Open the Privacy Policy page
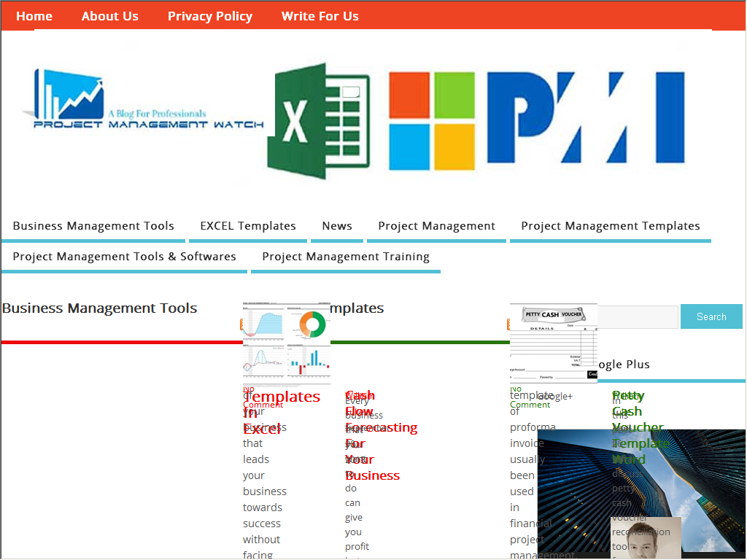The image size is (747, 560). (x=210, y=16)
